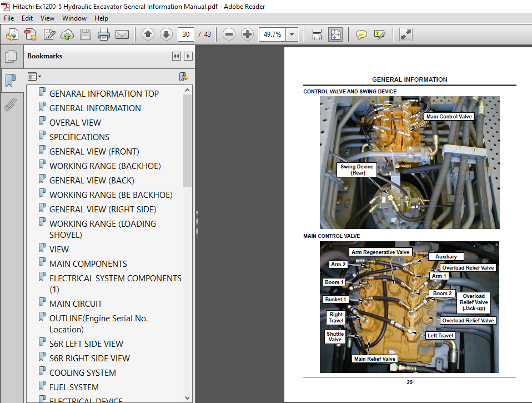This screenshot has height=403, width=532.
Task: Click the zoom level field showing 49.7%
Action: click(273, 34)
